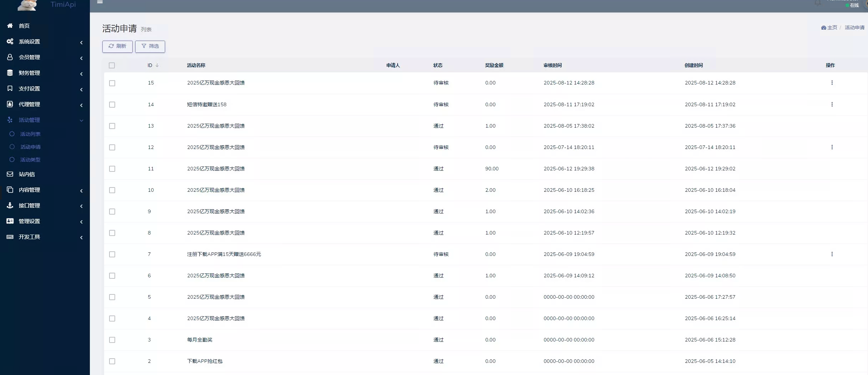The height and width of the screenshot is (375, 868).
Task: Open three-dot actions for ID 14
Action: pyautogui.click(x=832, y=104)
